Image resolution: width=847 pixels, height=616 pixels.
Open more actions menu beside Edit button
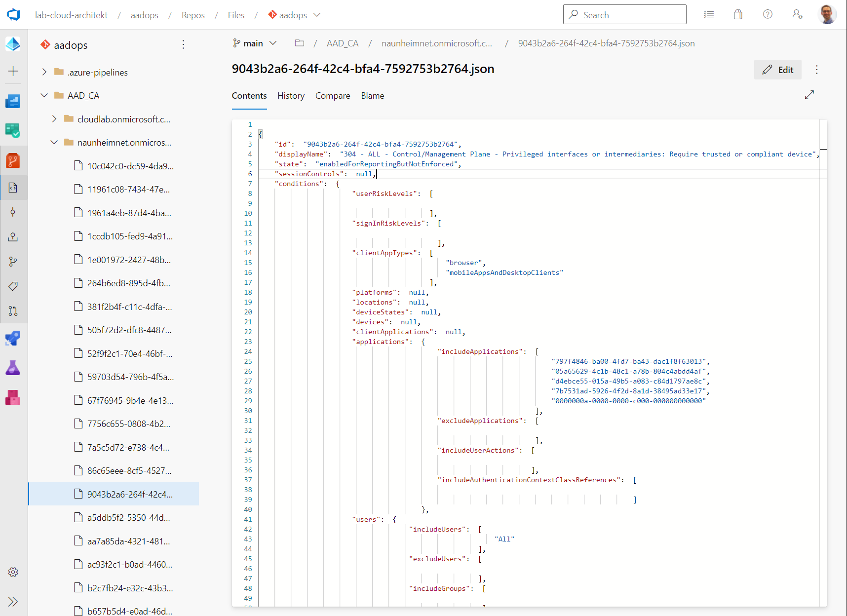coord(817,70)
